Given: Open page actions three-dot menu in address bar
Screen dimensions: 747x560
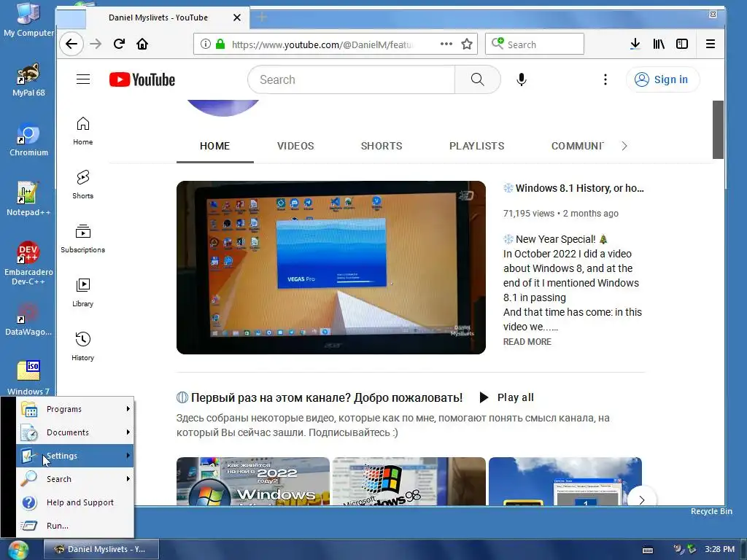Looking at the screenshot, I should 446,44.
